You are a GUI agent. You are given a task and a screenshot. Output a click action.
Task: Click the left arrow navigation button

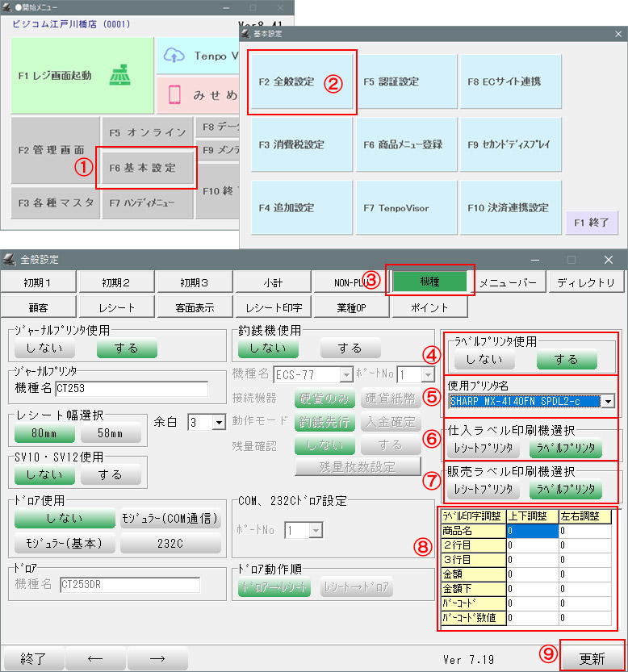tap(94, 657)
